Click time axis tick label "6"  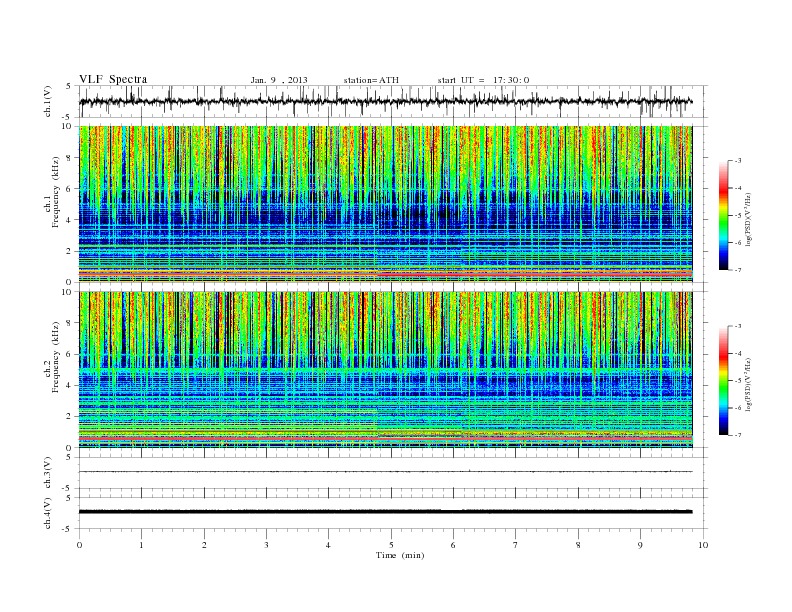[x=453, y=545]
